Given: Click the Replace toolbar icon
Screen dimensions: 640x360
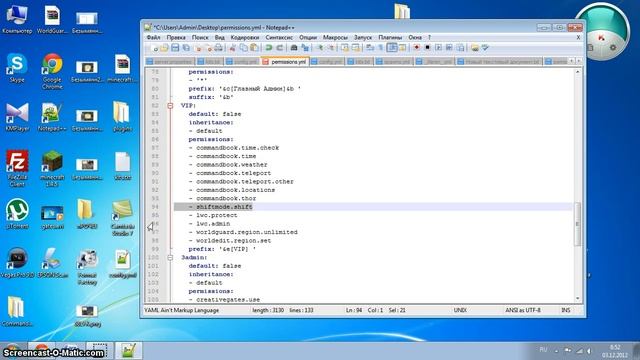Looking at the screenshot, I should (x=305, y=48).
